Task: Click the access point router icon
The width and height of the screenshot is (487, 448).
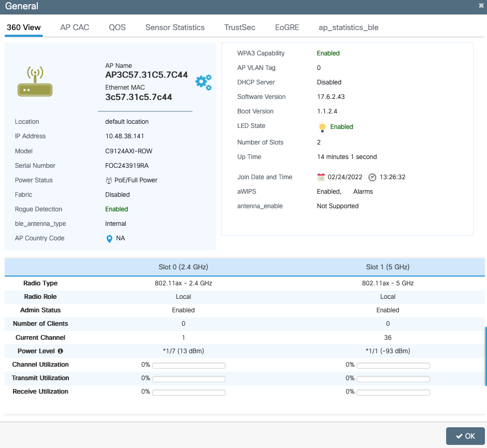Action: (35, 82)
